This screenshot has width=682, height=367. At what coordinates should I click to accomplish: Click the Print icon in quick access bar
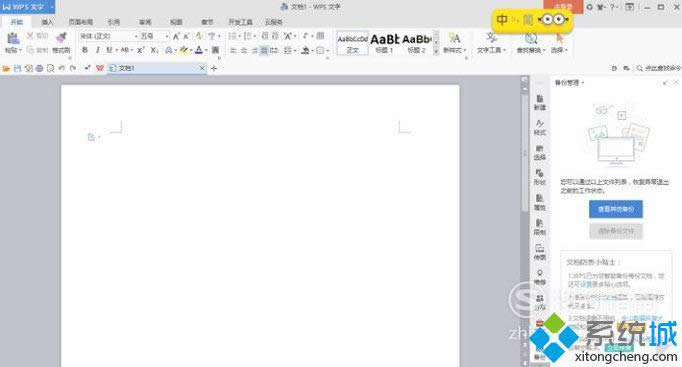pyautogui.click(x=40, y=68)
